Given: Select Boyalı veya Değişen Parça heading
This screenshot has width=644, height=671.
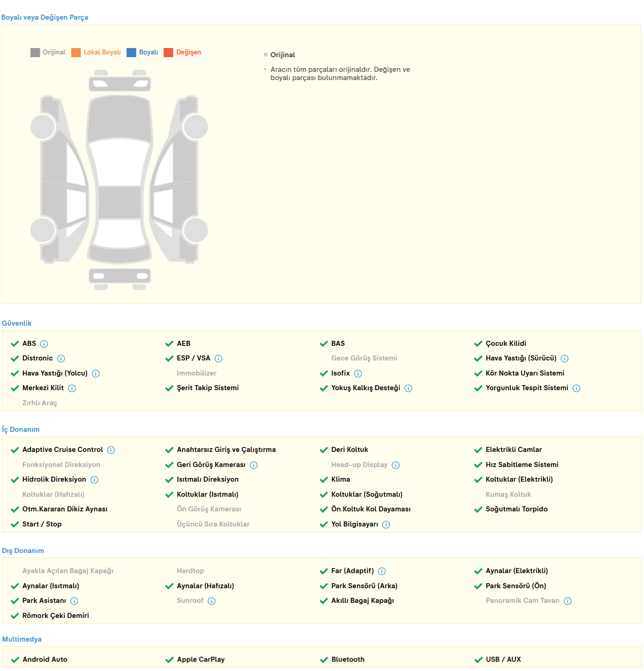Looking at the screenshot, I should (x=45, y=17).
